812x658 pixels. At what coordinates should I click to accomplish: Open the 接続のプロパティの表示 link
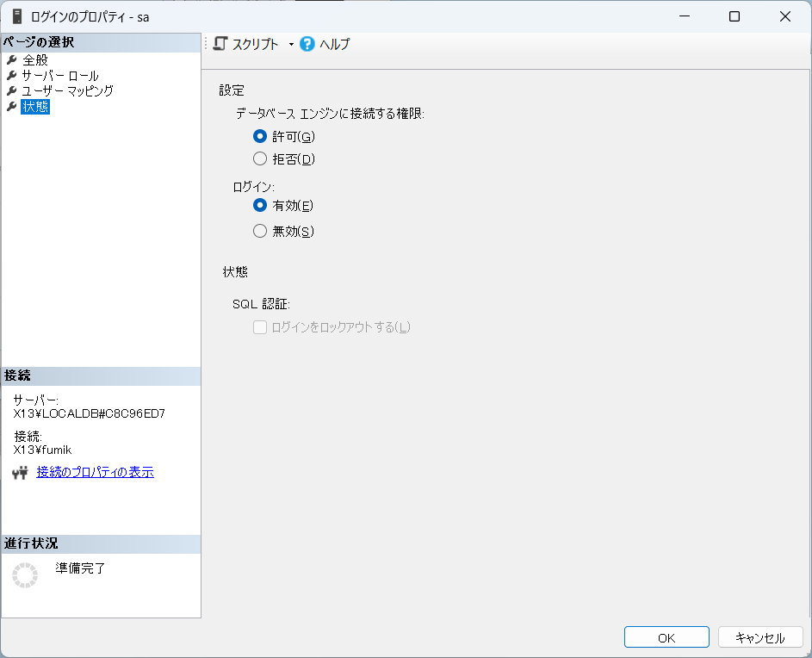click(x=95, y=472)
